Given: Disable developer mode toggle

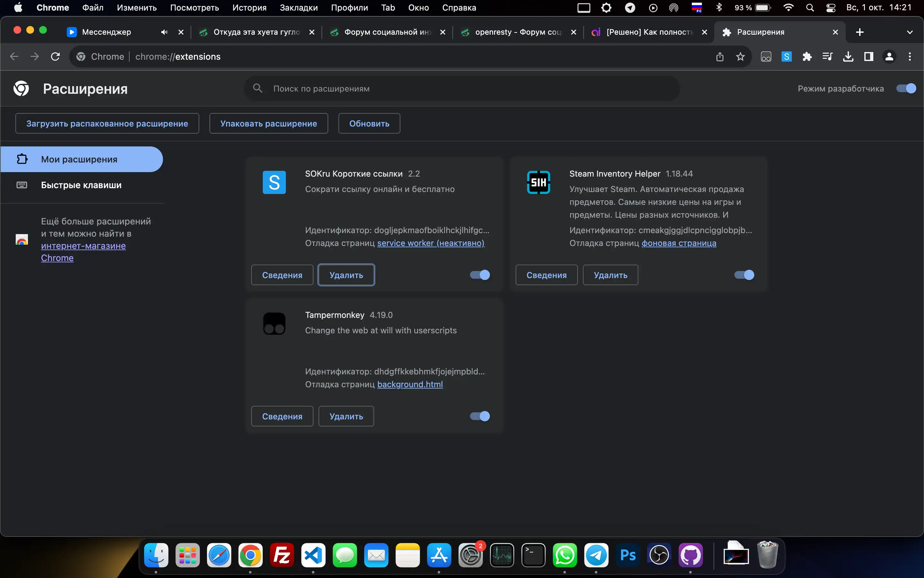Looking at the screenshot, I should [906, 88].
